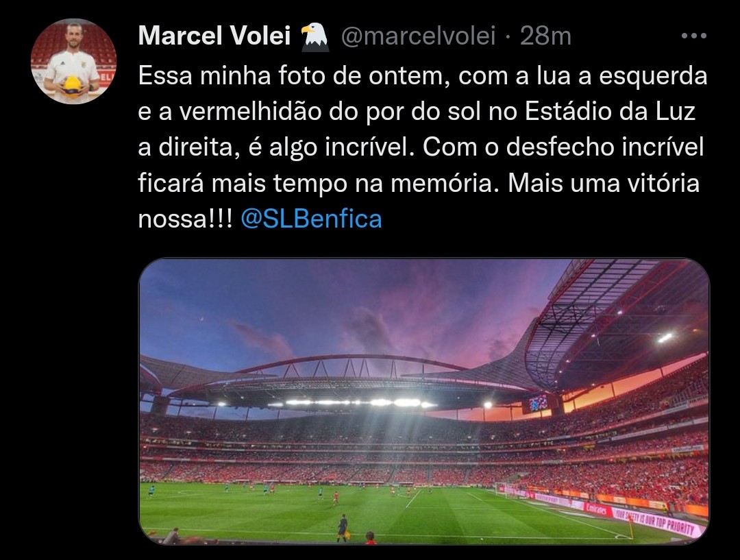Open the three-dot more options menu
This screenshot has width=740, height=560.
click(693, 36)
